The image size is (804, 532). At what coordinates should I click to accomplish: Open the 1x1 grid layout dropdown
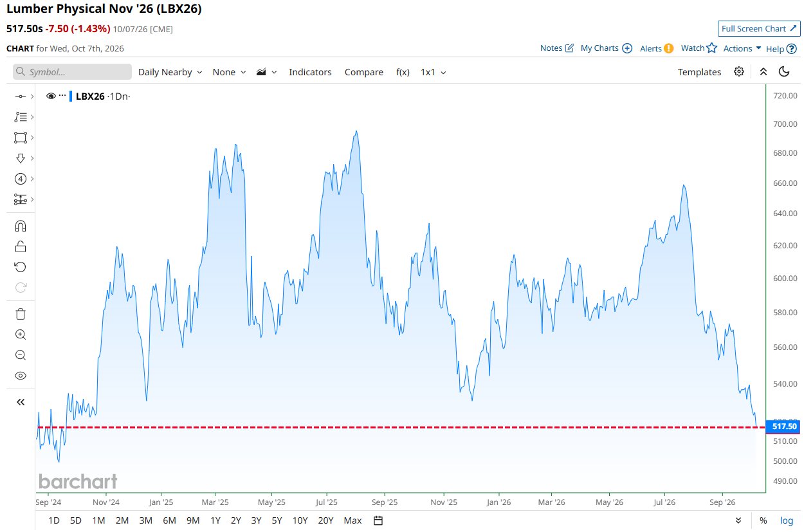click(434, 72)
